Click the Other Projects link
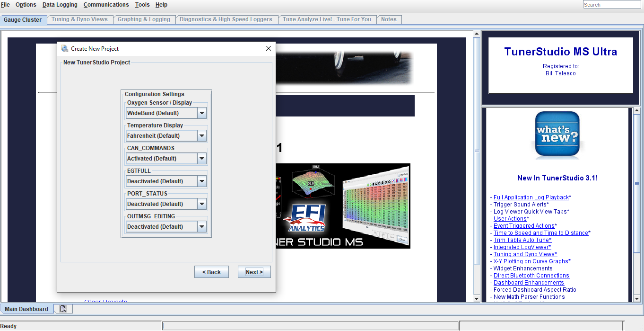644x331 pixels. tap(105, 301)
